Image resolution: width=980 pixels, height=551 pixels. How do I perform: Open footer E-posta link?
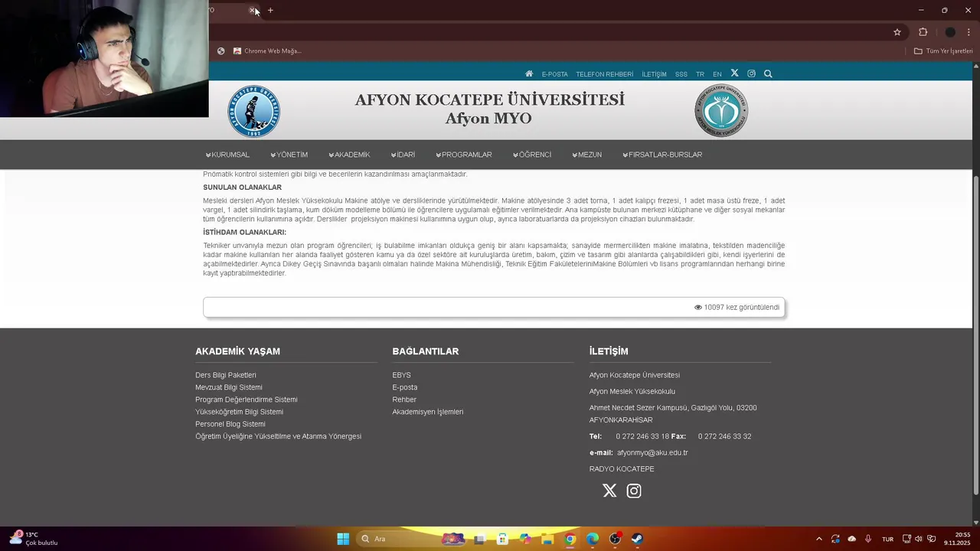[x=405, y=387]
